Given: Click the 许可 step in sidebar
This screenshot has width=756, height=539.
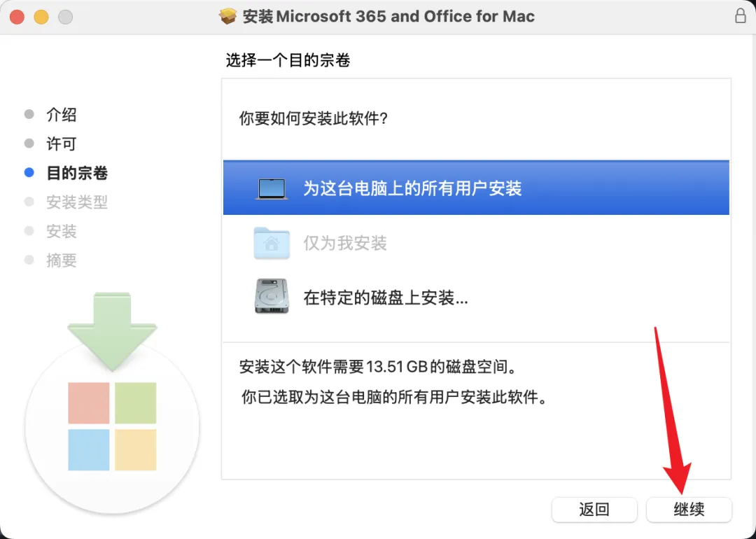Looking at the screenshot, I should pos(62,144).
